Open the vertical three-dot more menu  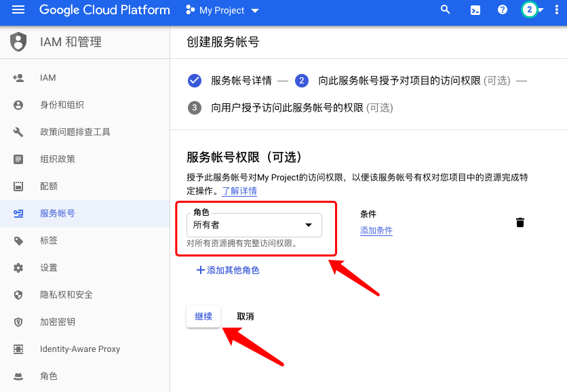coord(557,9)
